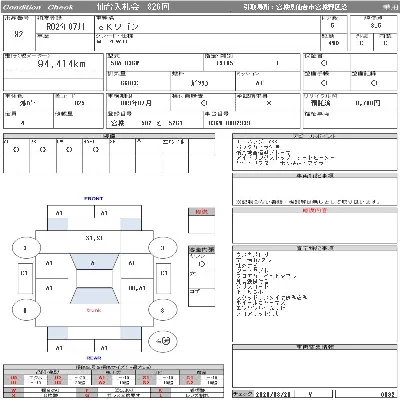Click the red W code in legend row
The image size is (400, 400).
pos(13,390)
